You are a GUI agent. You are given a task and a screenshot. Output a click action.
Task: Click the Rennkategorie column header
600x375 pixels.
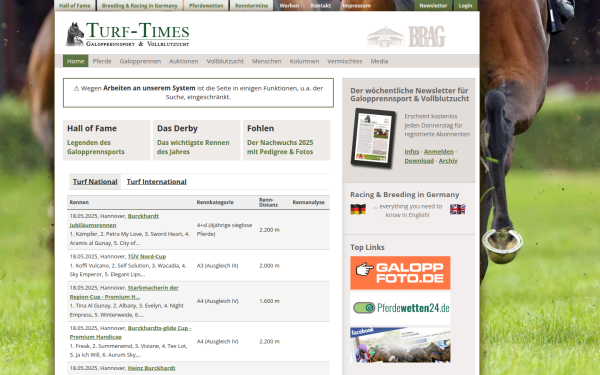coord(215,202)
